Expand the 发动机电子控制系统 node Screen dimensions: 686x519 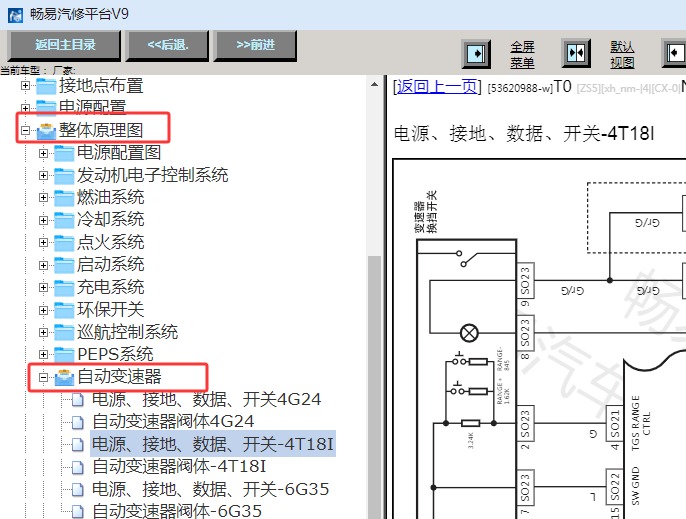[43, 175]
